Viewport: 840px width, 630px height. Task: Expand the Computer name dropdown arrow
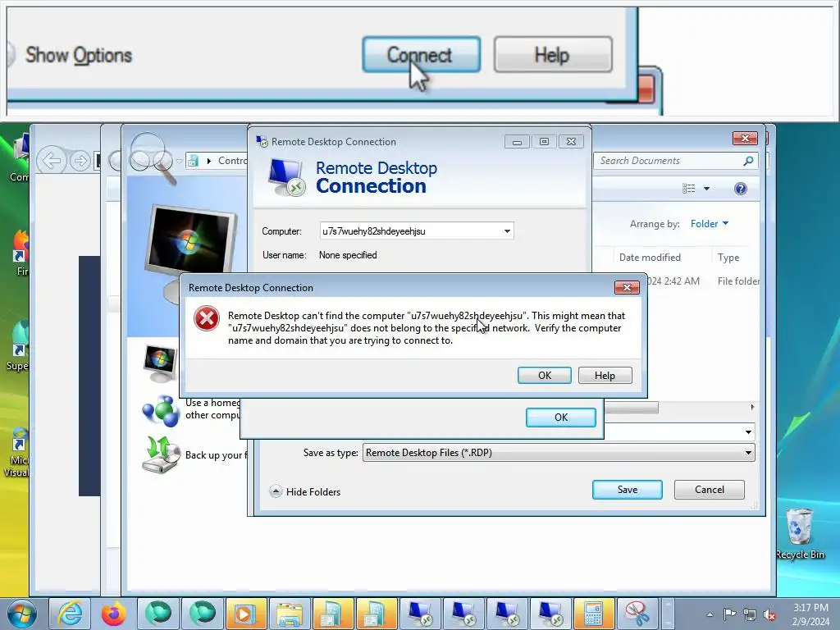507,231
